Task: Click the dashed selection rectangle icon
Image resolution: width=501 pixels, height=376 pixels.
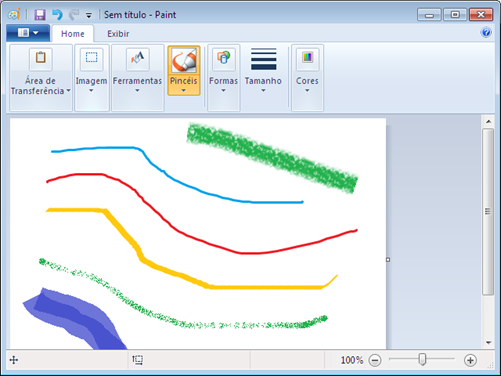Action: pyautogui.click(x=91, y=59)
